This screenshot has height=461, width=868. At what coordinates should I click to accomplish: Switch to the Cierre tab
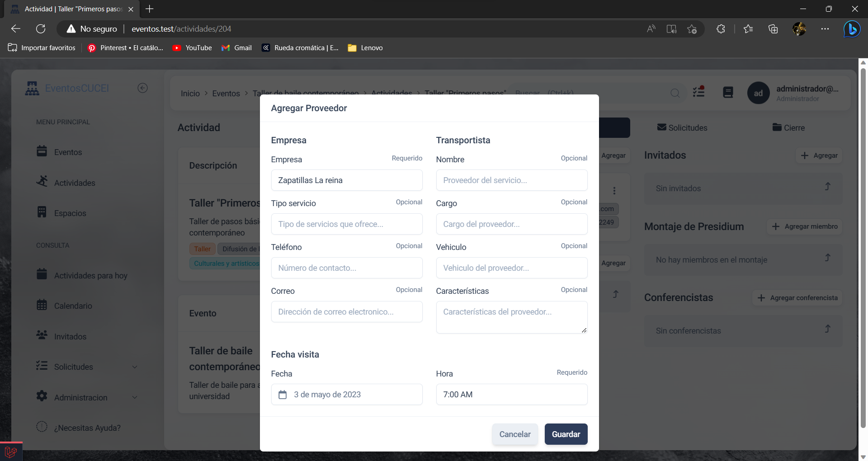pos(788,128)
